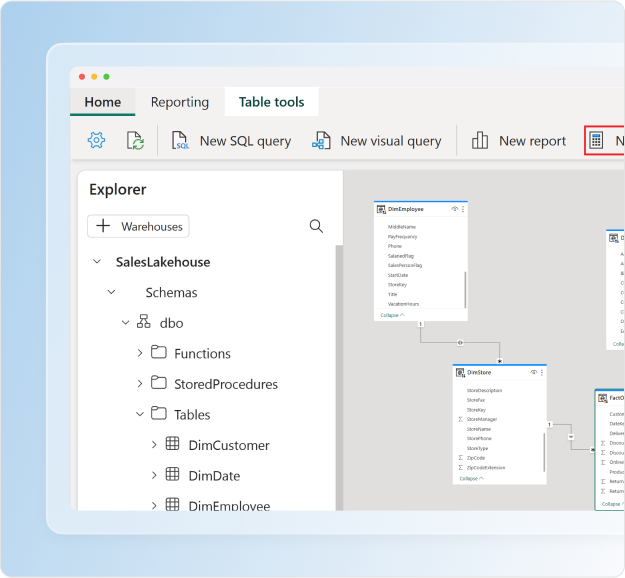Click the Explorer panel vertical scrollbar
Image resolution: width=625 pixels, height=578 pixels.
click(339, 377)
